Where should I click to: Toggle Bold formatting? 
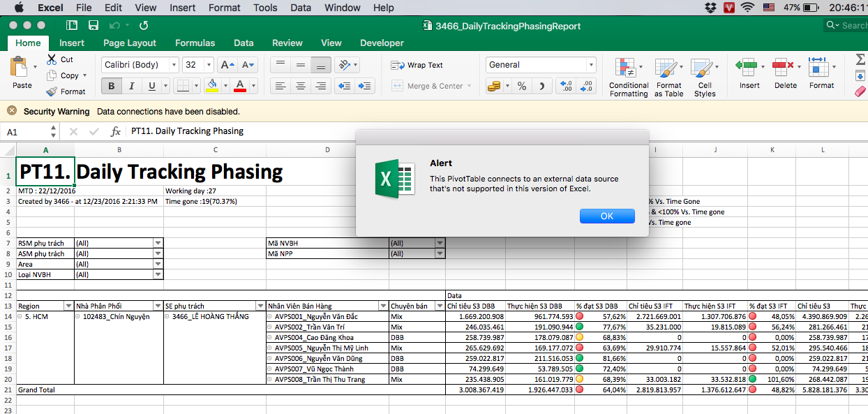click(111, 86)
